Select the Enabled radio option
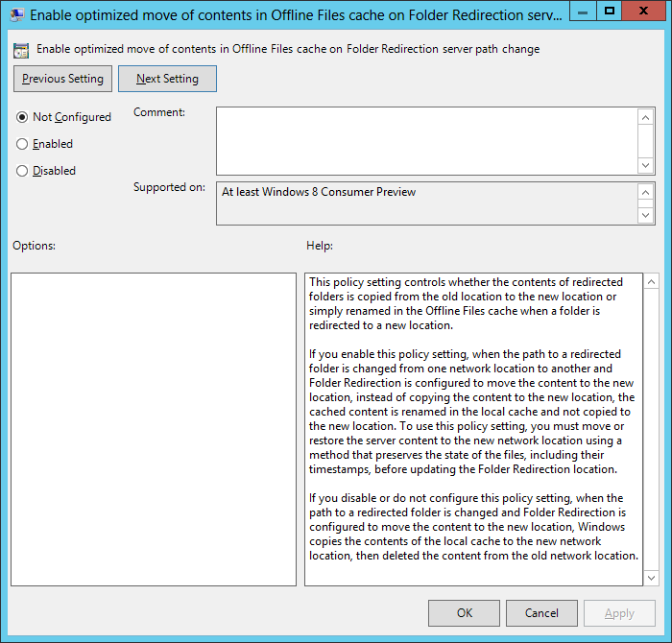The image size is (672, 643). pos(23,144)
